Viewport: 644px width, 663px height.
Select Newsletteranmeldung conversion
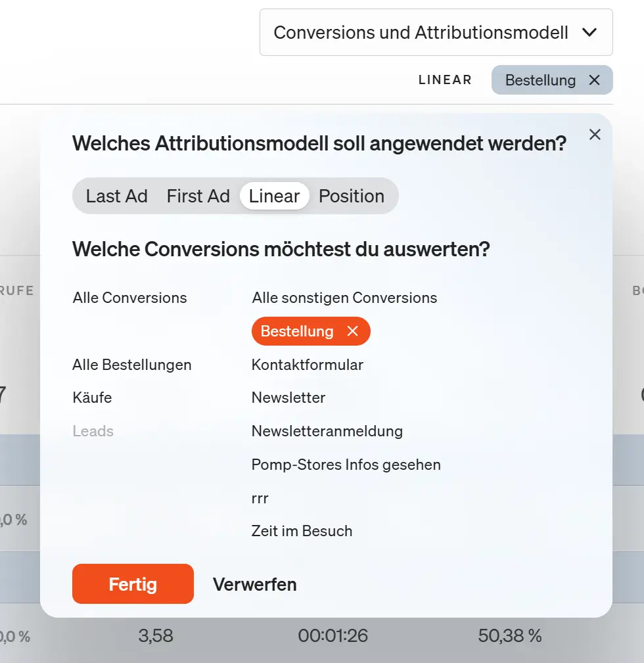[x=327, y=431]
